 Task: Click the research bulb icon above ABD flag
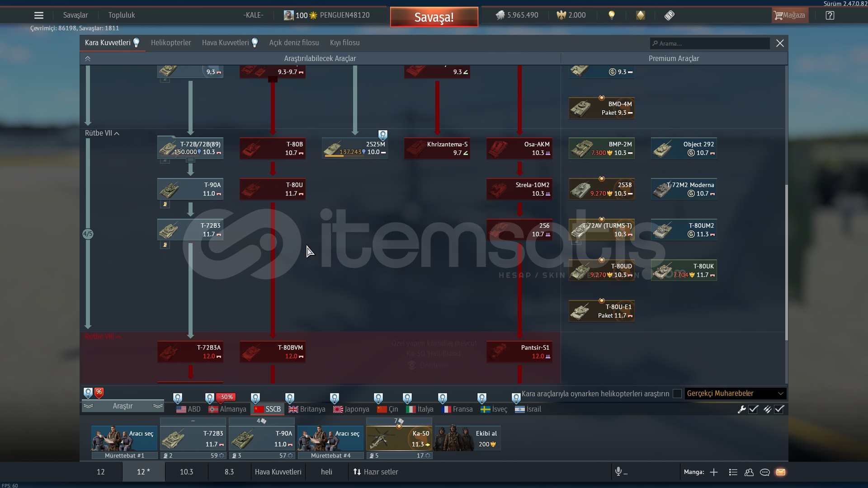click(178, 398)
